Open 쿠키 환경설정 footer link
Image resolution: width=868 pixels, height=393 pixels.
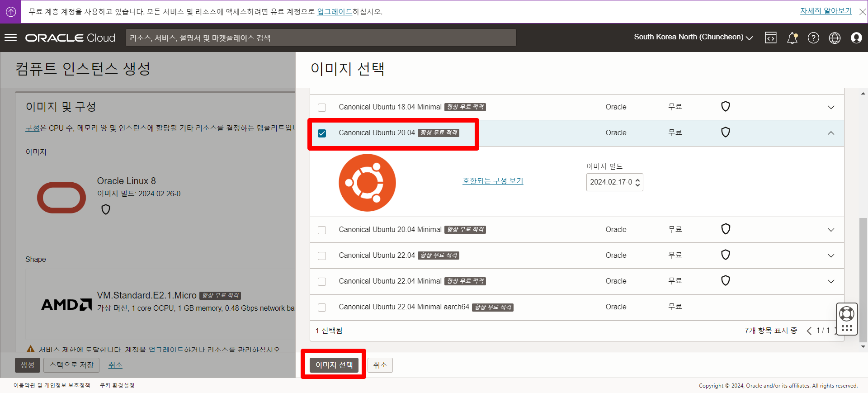pos(117,385)
